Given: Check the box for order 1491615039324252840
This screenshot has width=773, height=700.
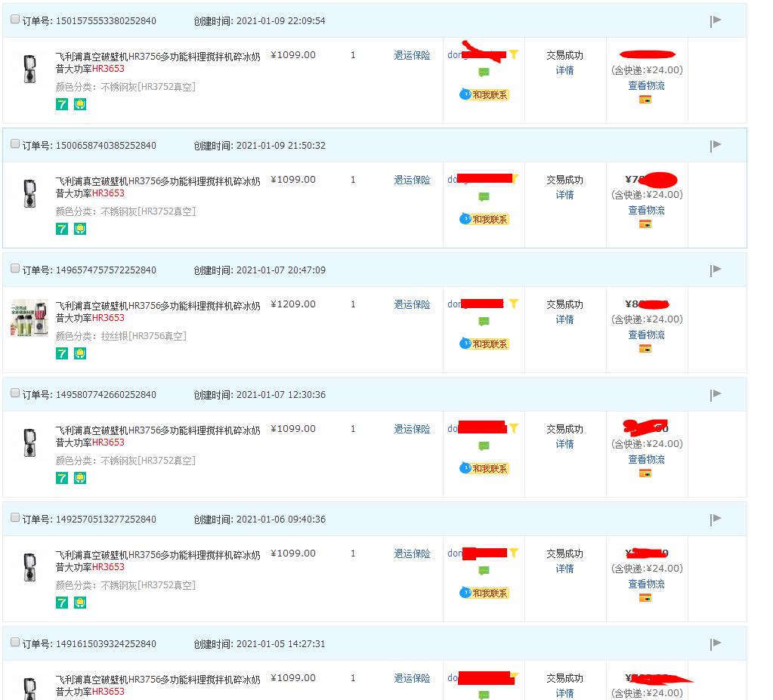Looking at the screenshot, I should [x=15, y=643].
